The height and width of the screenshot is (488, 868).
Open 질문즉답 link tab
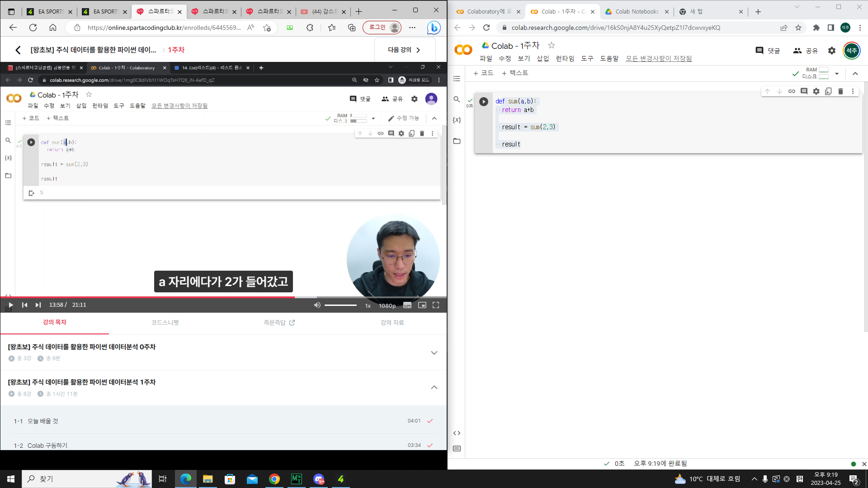[279, 323]
